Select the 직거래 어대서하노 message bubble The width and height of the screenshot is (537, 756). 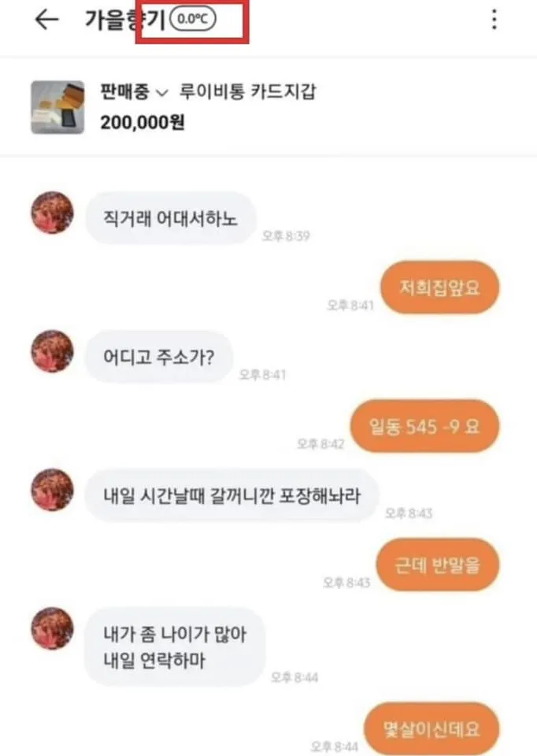(x=171, y=218)
